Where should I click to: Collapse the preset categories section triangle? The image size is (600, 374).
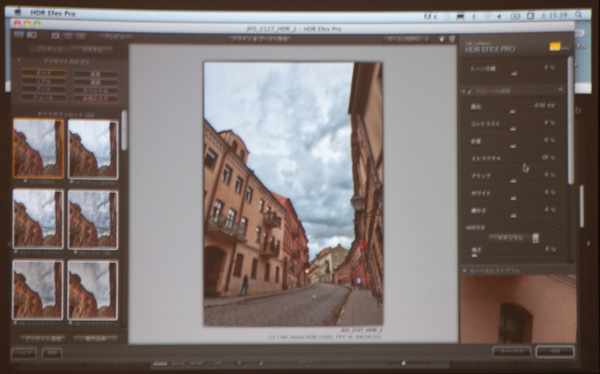pos(19,60)
